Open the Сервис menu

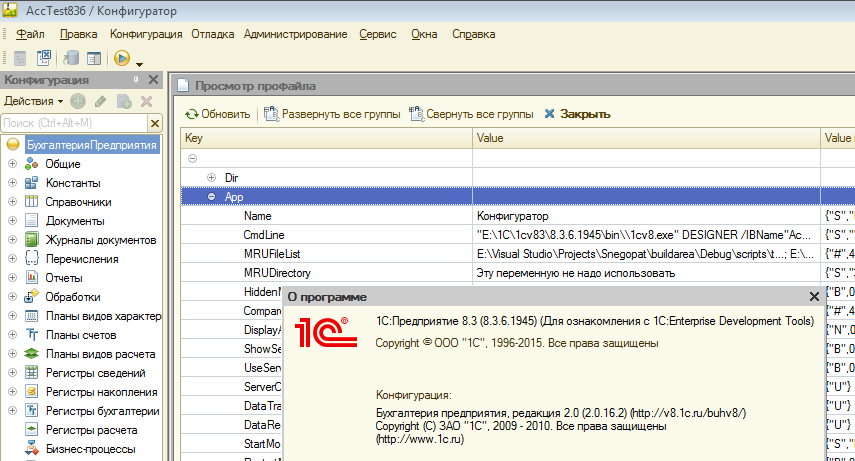pos(377,34)
